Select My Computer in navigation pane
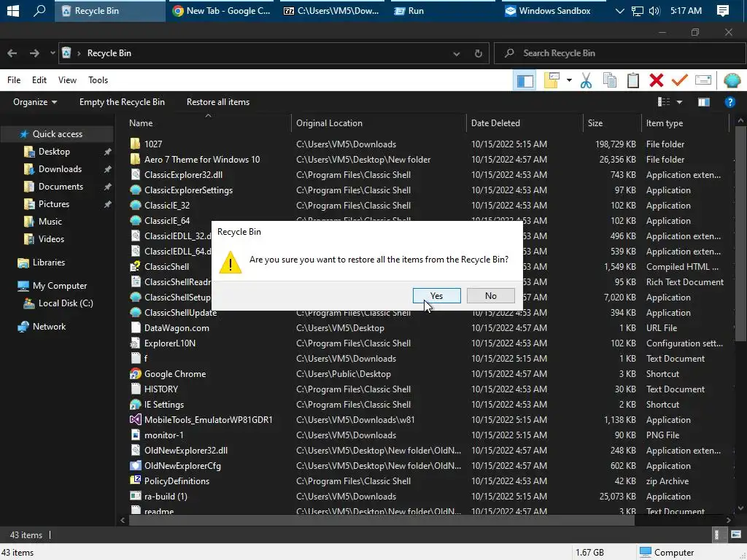Screen dimensions: 747x560 [60, 286]
